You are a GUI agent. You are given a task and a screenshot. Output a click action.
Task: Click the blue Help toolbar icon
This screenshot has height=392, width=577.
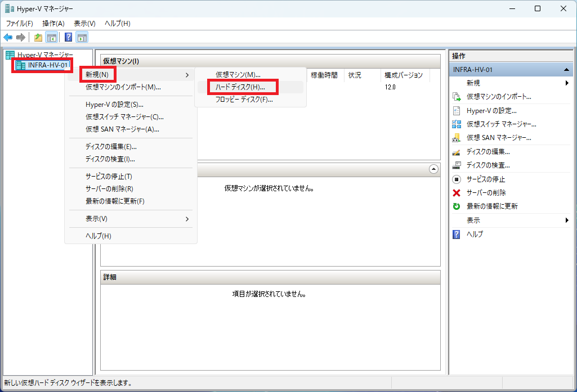[x=68, y=37]
